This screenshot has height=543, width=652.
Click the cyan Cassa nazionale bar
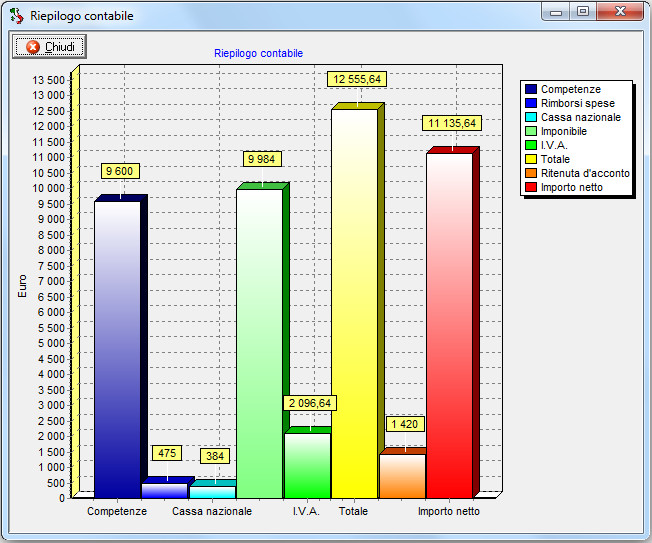[x=212, y=492]
